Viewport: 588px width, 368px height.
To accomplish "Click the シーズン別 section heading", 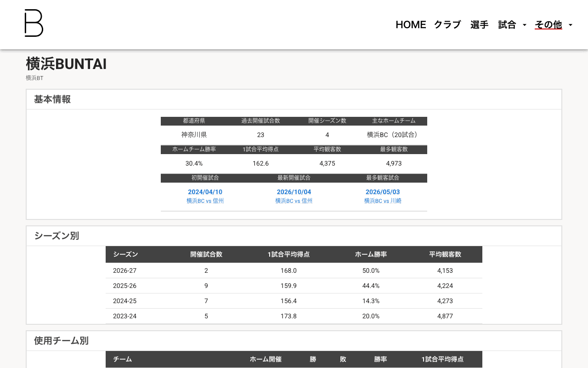I will click(57, 236).
